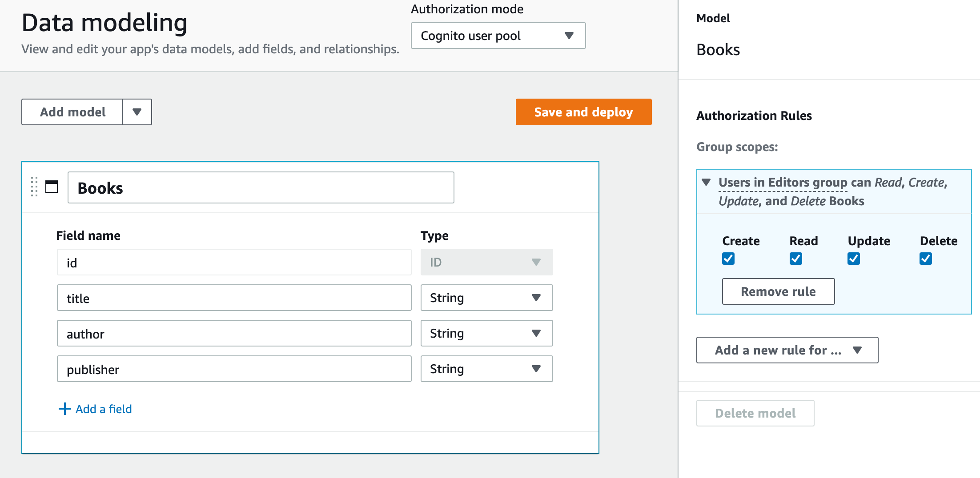Disable the Update permission checkbox
This screenshot has height=478, width=980.
pos(854,259)
